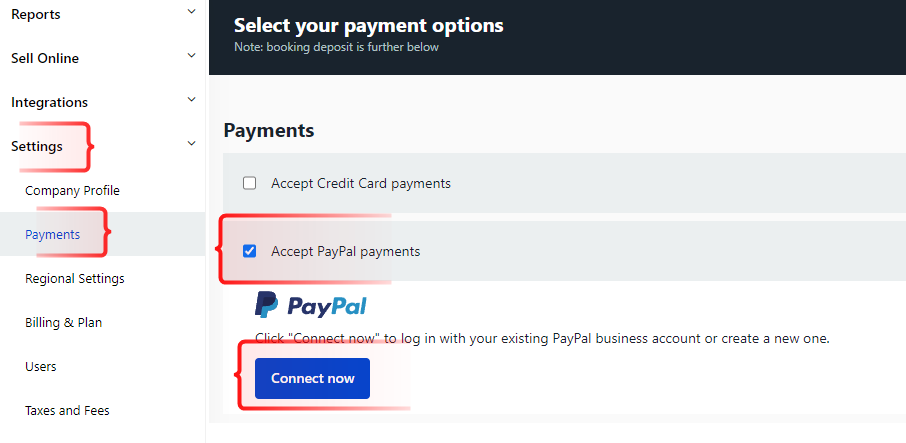The height and width of the screenshot is (443, 906).
Task: Open the Integrations sidebar menu
Action: (50, 102)
